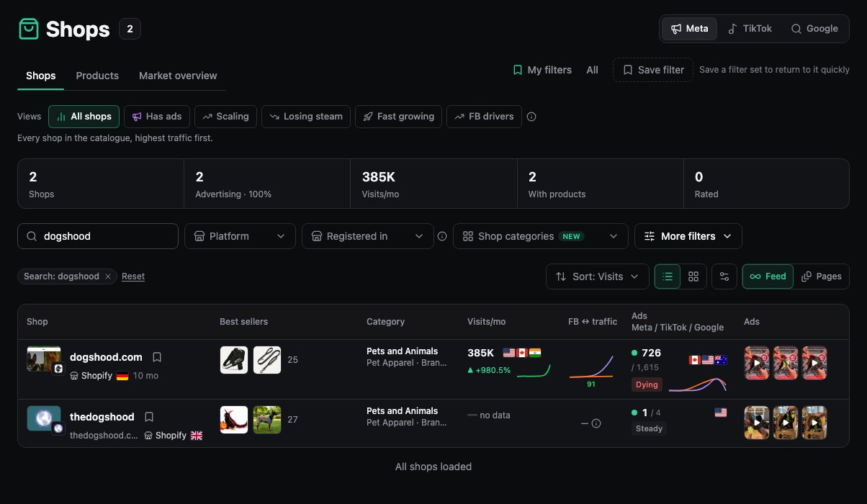Bookmark the dogshood.com shop
Image resolution: width=867 pixels, height=504 pixels.
[157, 357]
